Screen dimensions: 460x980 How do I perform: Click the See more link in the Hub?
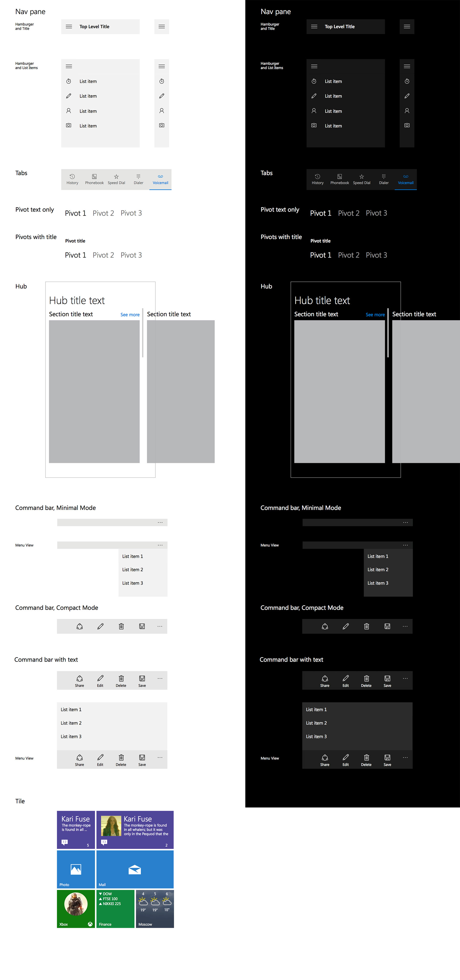[130, 315]
